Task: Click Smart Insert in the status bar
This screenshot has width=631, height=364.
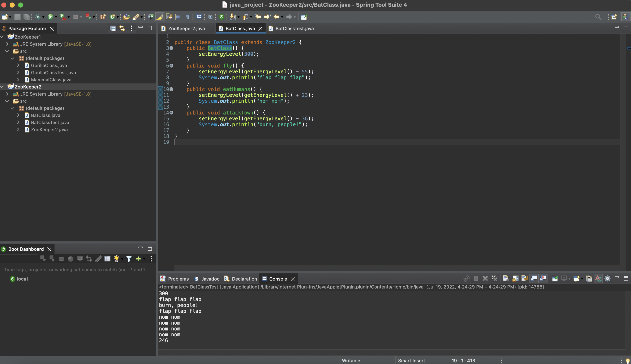Action: coord(411,360)
